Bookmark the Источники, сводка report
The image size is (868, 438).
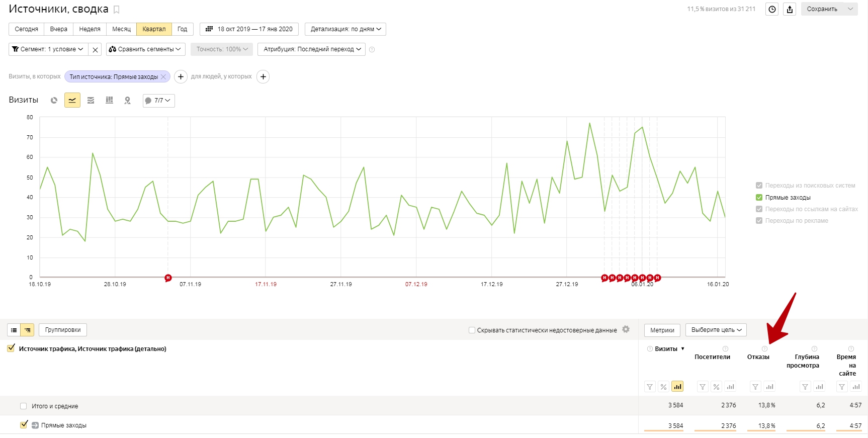pos(117,10)
